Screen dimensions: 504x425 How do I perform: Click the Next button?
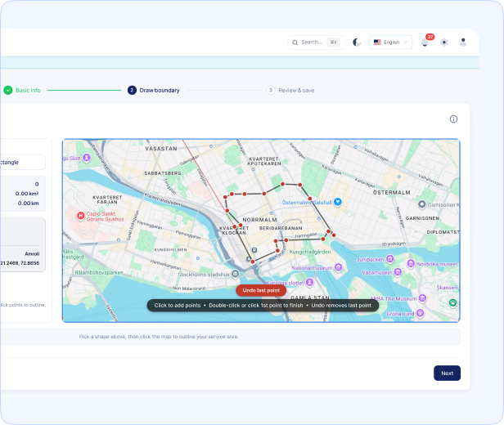pyautogui.click(x=447, y=373)
